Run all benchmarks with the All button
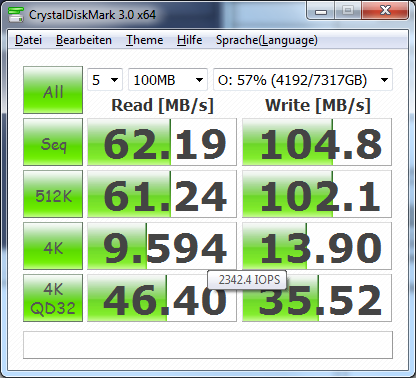The height and width of the screenshot is (378, 416). (53, 90)
